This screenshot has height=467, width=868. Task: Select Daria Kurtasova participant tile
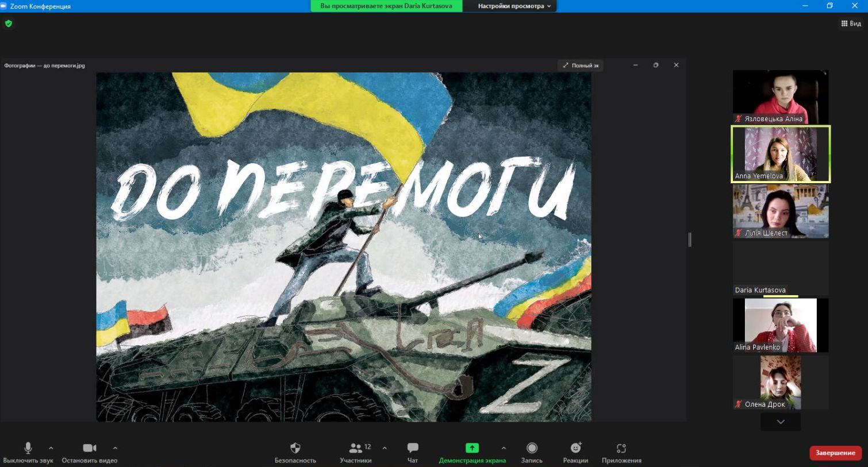click(781, 268)
